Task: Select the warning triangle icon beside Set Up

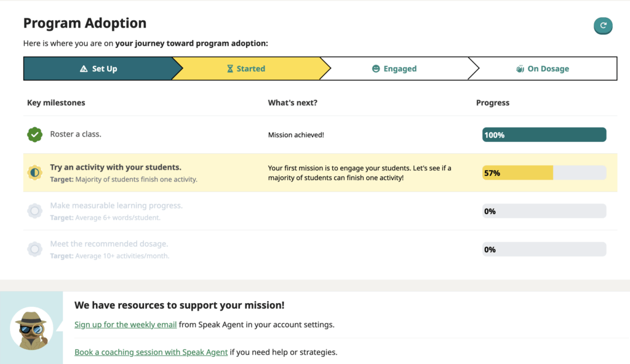Action: (x=83, y=68)
